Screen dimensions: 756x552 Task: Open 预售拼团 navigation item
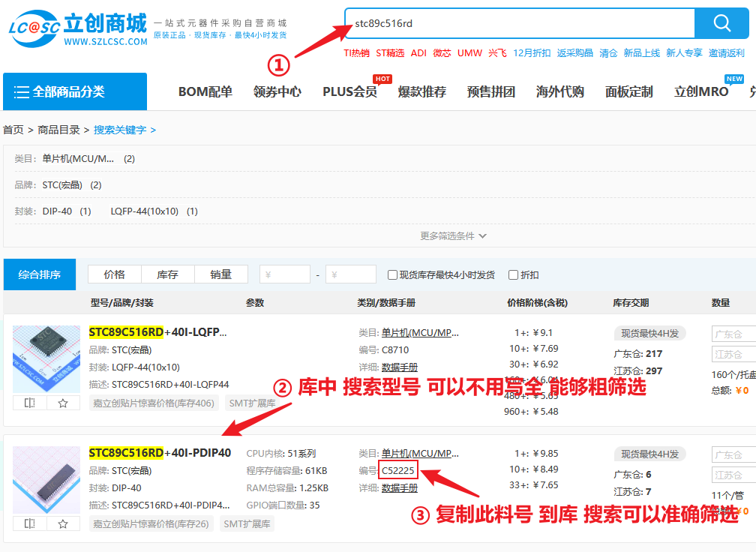coord(490,91)
